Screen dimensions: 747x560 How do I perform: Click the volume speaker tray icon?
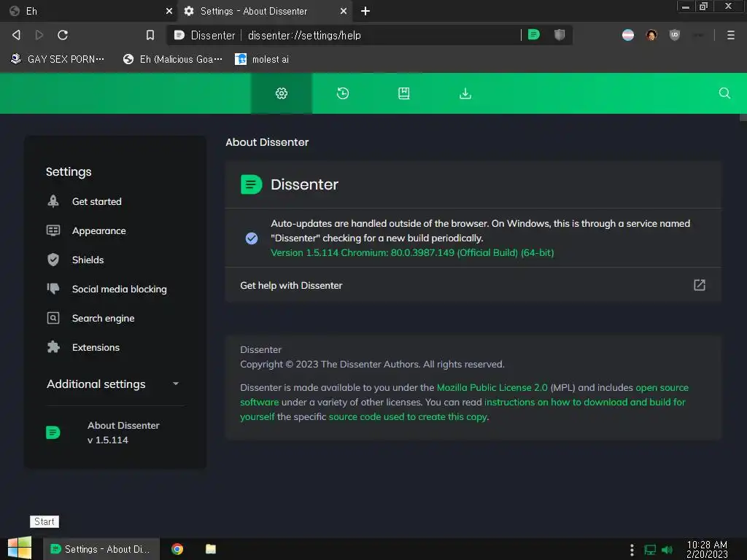pos(667,550)
